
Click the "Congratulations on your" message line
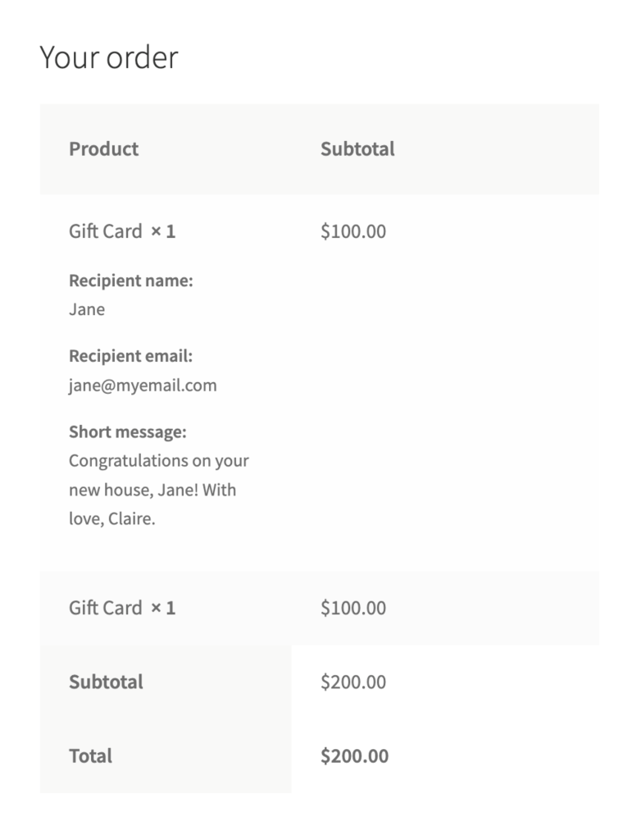(158, 460)
